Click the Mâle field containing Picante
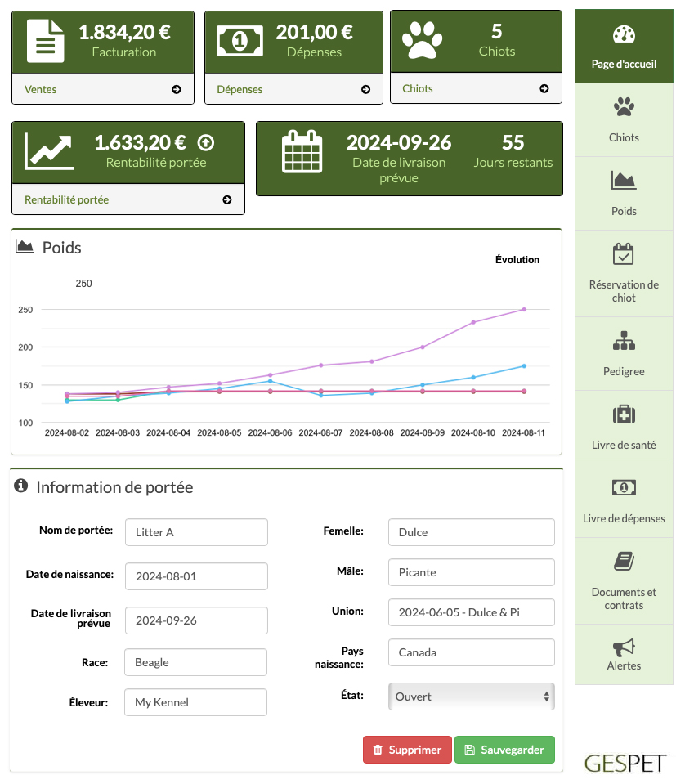This screenshot has width=676, height=784. pos(471,572)
